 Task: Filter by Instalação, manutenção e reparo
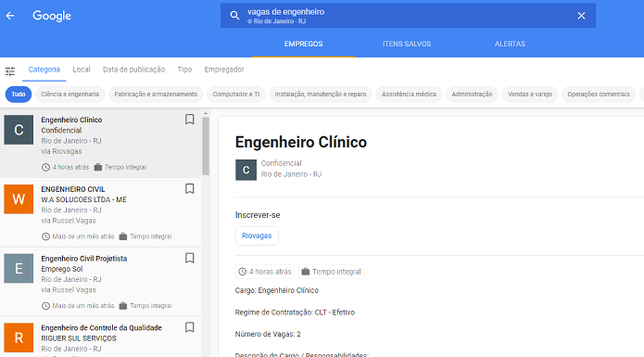pos(320,94)
